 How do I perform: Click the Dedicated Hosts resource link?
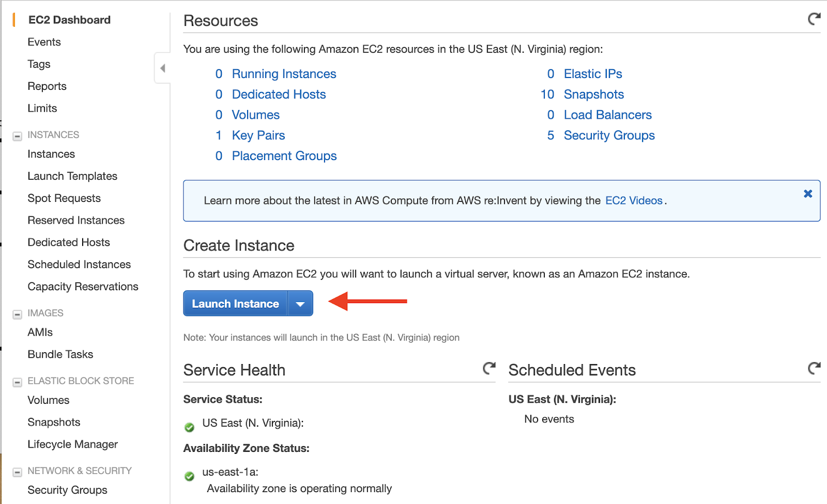coord(279,94)
